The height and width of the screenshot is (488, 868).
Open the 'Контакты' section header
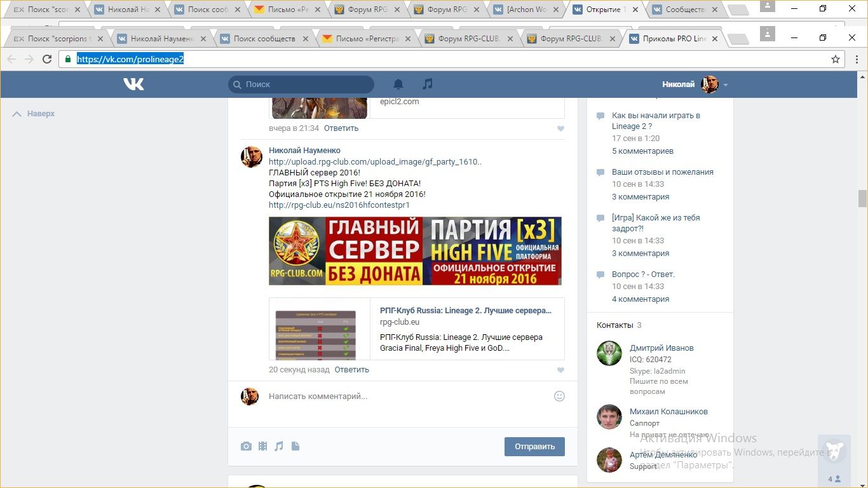[615, 325]
